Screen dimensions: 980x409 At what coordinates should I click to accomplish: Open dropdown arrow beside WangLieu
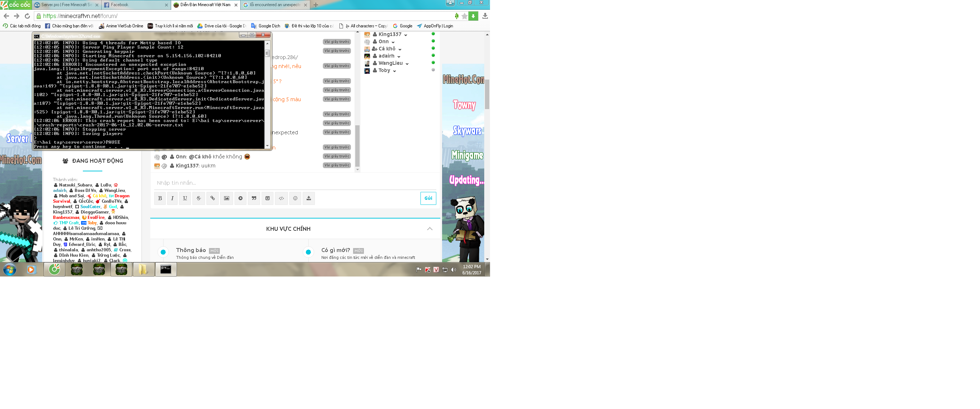coord(407,64)
